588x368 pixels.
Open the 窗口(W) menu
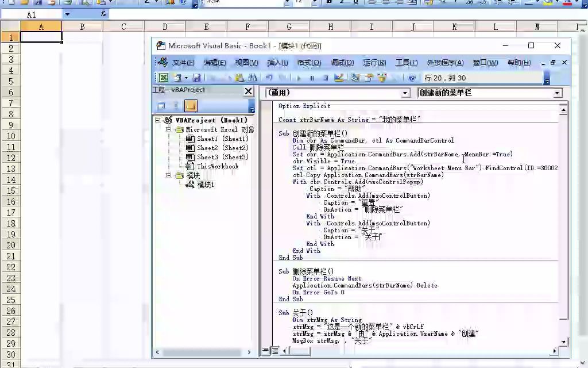pyautogui.click(x=486, y=63)
